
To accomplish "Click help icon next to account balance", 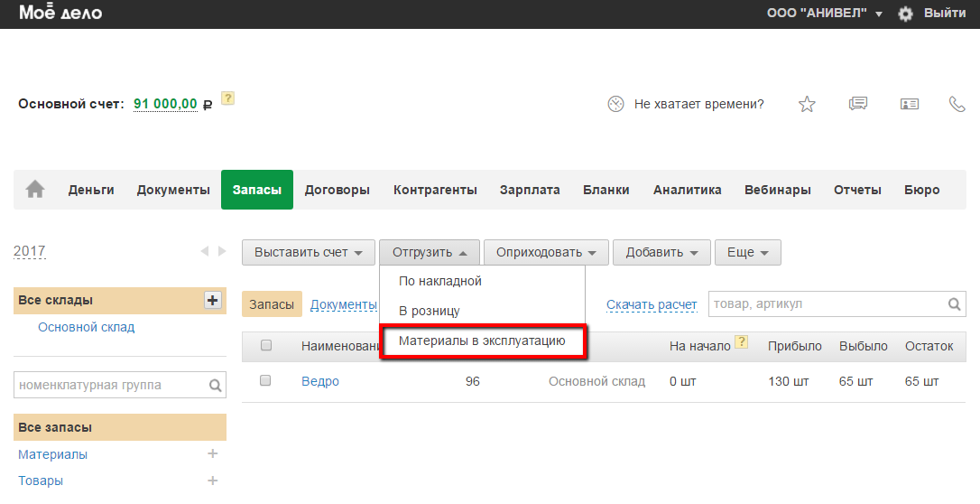I will [x=228, y=98].
